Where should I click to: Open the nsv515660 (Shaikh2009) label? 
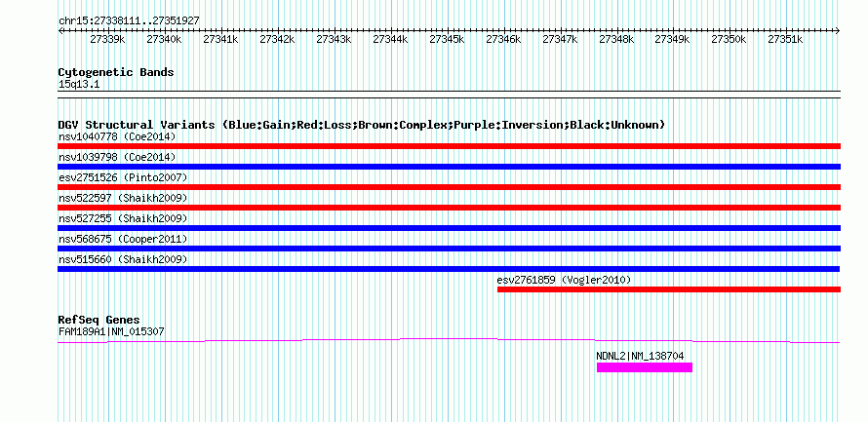point(123,259)
